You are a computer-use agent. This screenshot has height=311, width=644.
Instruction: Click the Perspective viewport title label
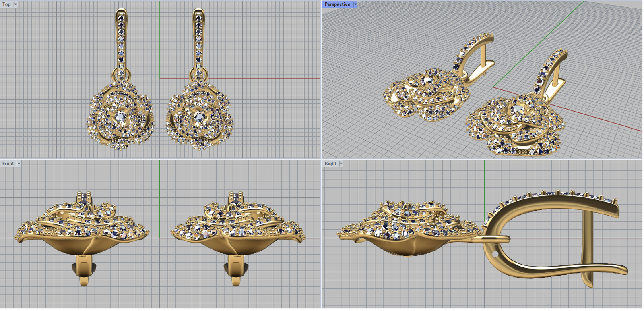337,4
